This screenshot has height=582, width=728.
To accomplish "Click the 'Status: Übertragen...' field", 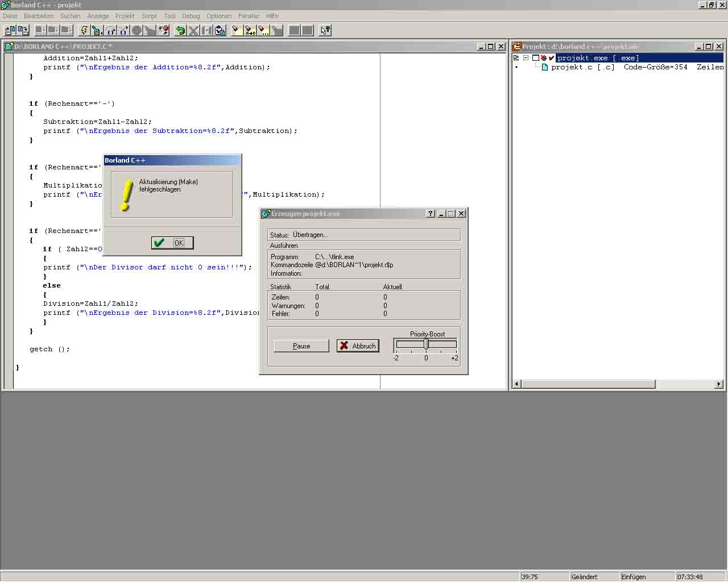I will [x=363, y=235].
